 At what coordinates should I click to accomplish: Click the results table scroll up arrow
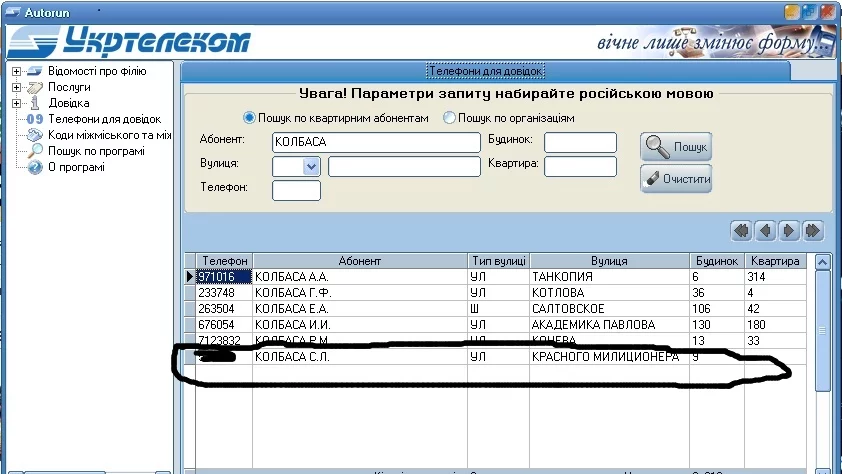(823, 262)
